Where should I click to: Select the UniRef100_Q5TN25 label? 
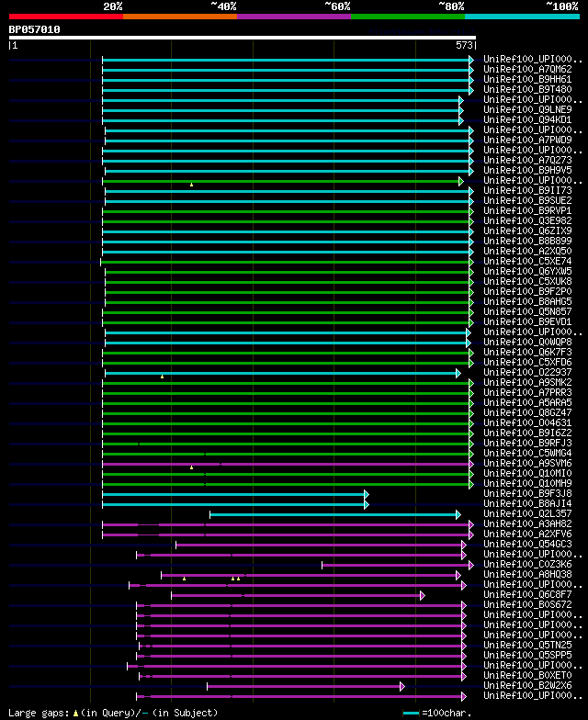(527, 645)
